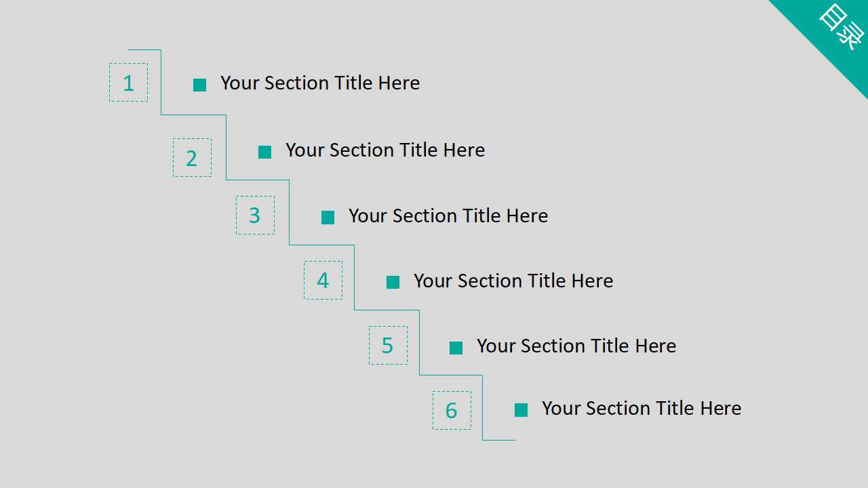This screenshot has width=868, height=488.
Task: Select the section title text beside number 4
Action: [x=513, y=281]
